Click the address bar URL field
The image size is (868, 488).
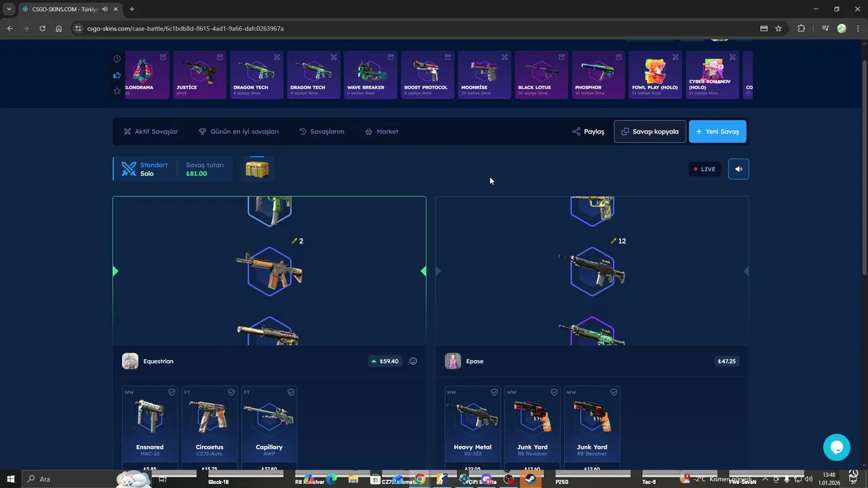[x=414, y=28]
